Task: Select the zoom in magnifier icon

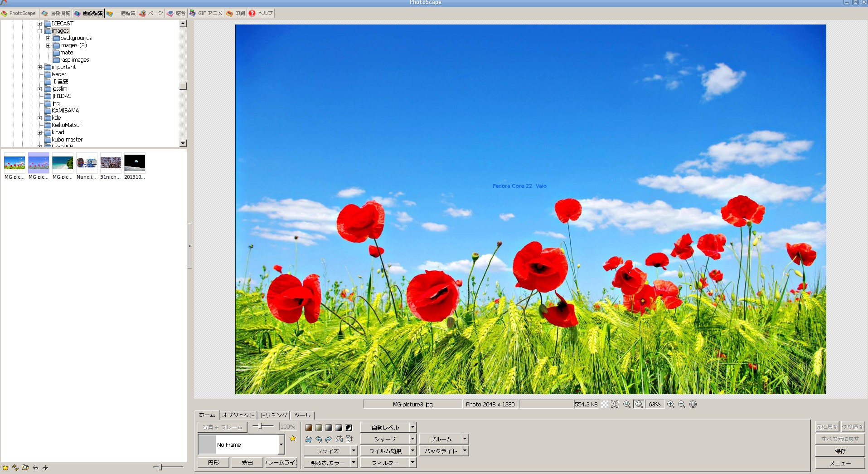Action: [671, 404]
